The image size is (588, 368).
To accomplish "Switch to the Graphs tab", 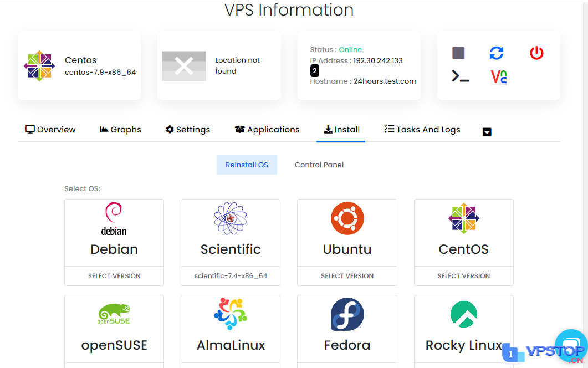I will [x=120, y=130].
